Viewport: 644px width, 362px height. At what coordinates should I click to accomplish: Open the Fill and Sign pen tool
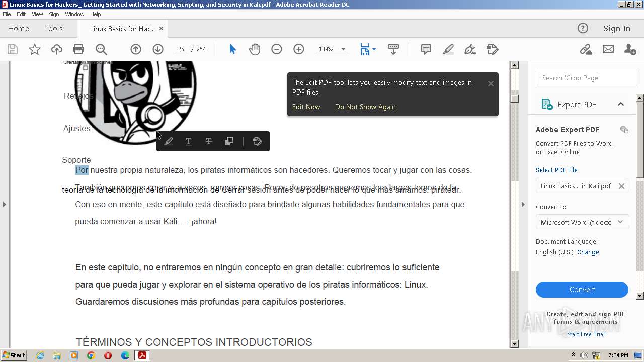pyautogui.click(x=470, y=49)
